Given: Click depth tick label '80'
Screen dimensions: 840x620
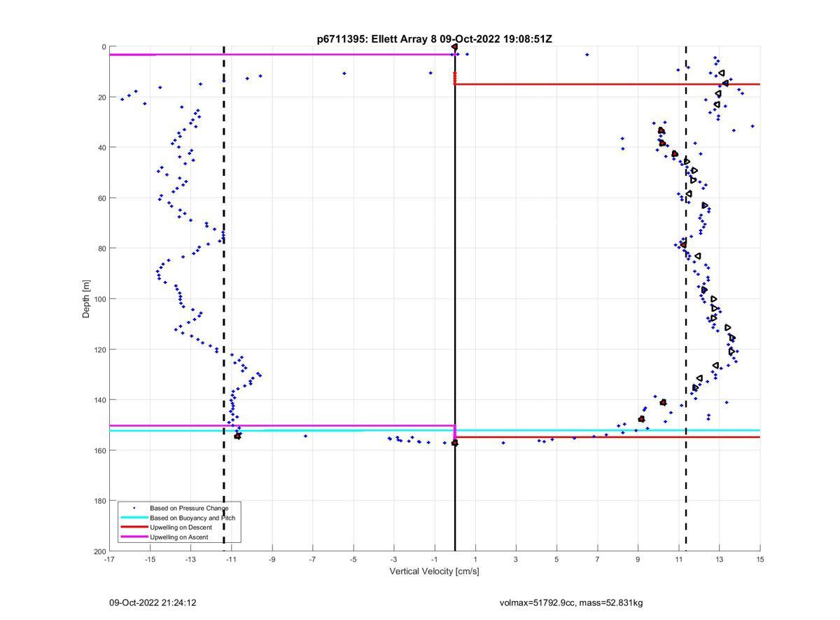Looking at the screenshot, I should coord(101,249).
